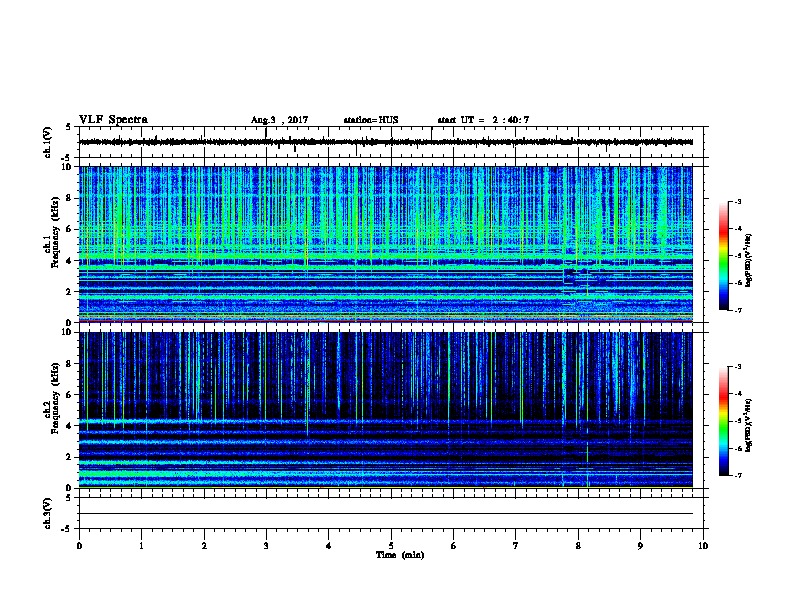
Task: Click the "8" kHz tick on ch.2 frequency axis
Action: coord(69,364)
